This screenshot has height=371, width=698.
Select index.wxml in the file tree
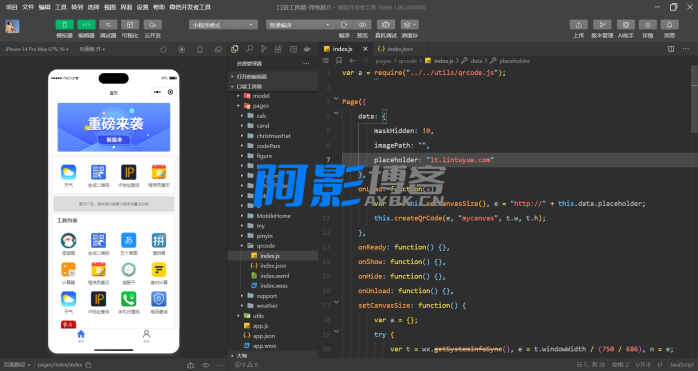(x=274, y=276)
